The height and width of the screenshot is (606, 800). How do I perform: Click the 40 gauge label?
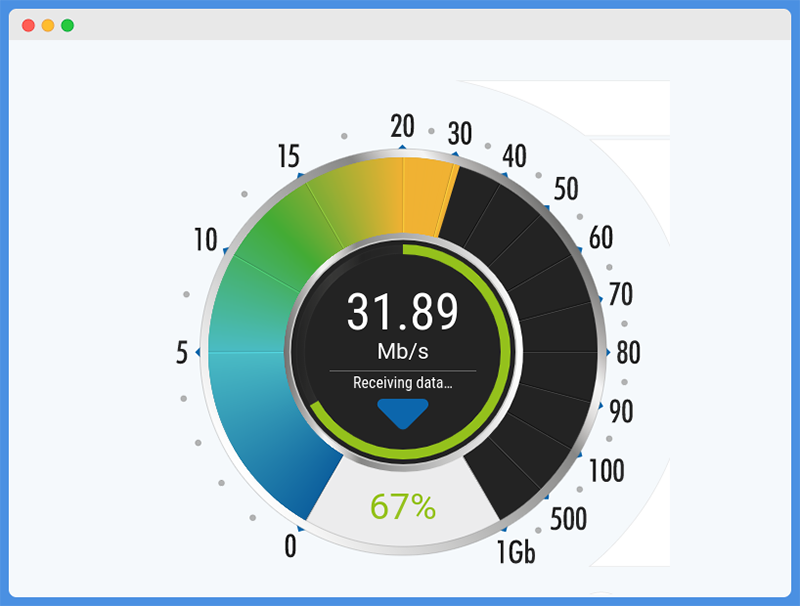click(x=514, y=156)
